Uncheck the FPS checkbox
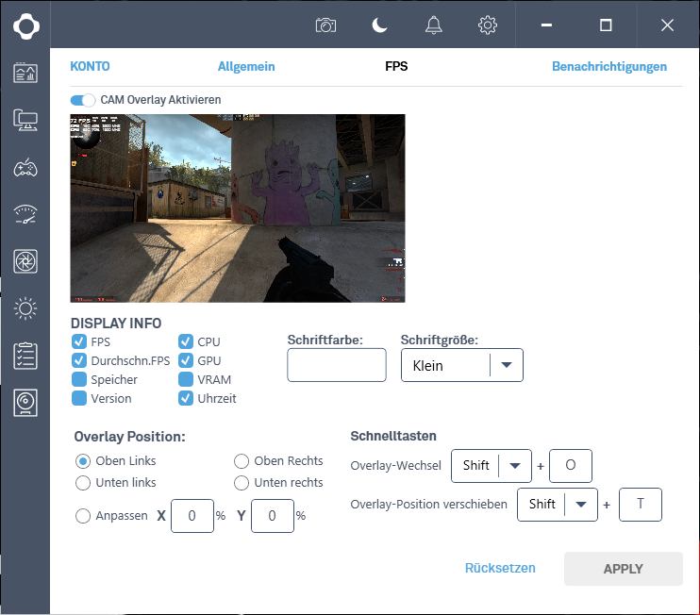This screenshot has width=700, height=615. coord(79,341)
